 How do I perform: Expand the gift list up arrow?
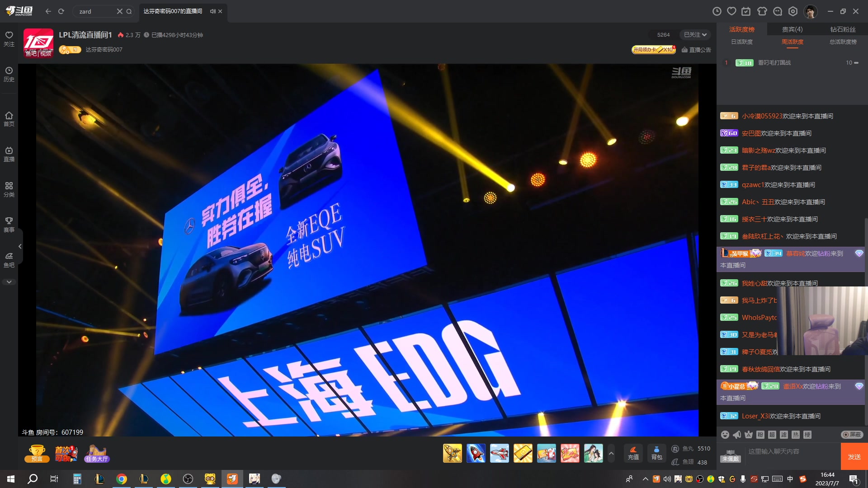point(611,453)
